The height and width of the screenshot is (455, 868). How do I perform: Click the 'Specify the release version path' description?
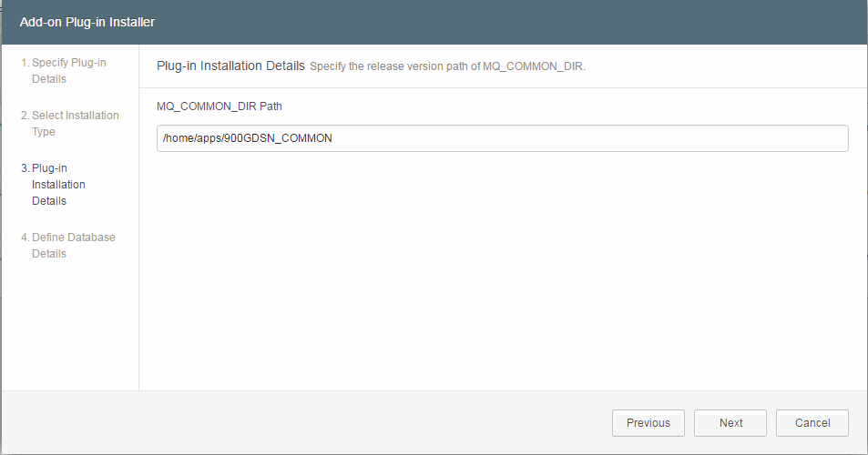(447, 66)
